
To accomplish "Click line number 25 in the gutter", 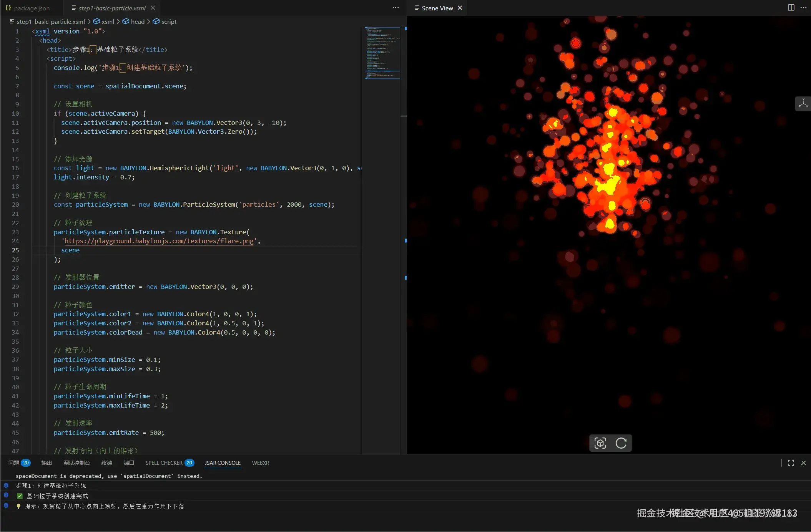I will click(x=15, y=250).
